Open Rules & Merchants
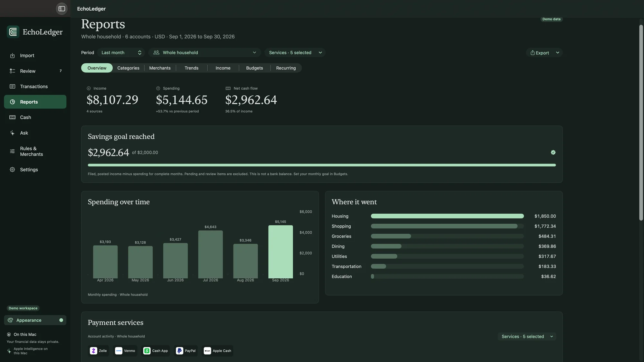 point(35,151)
